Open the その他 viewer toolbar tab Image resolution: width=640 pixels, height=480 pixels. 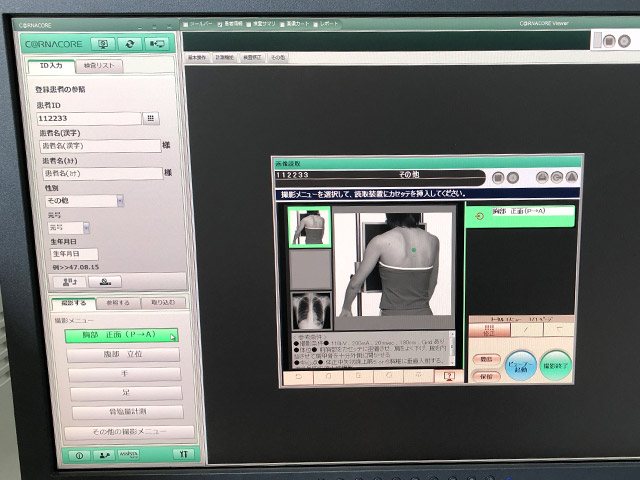pos(278,58)
